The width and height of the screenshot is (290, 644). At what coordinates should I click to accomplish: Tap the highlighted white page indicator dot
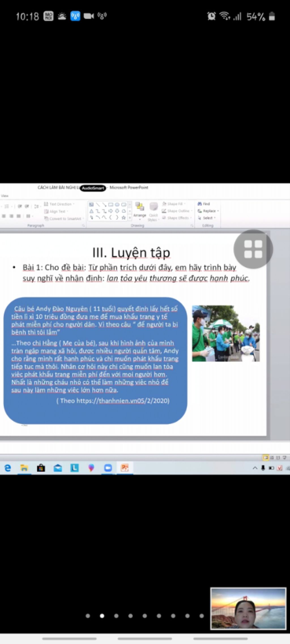(x=102, y=616)
